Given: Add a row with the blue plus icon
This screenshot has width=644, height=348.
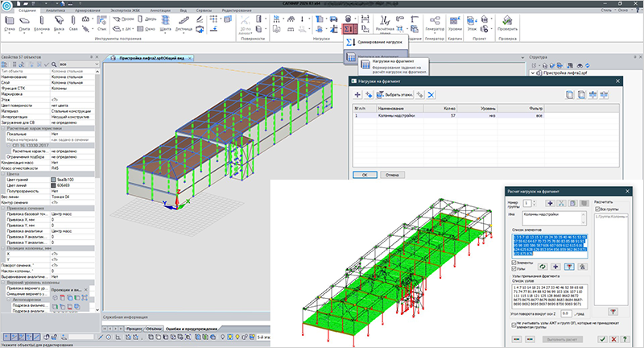Looking at the screenshot, I should [357, 94].
